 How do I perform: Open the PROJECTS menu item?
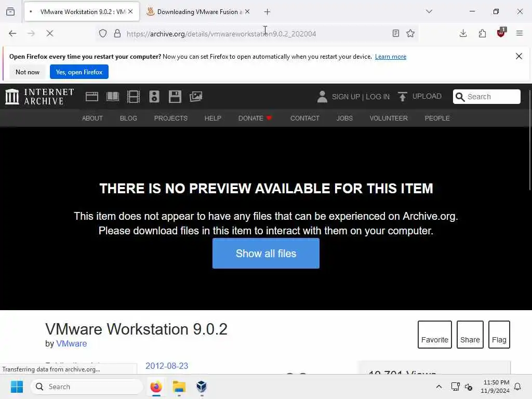point(170,118)
